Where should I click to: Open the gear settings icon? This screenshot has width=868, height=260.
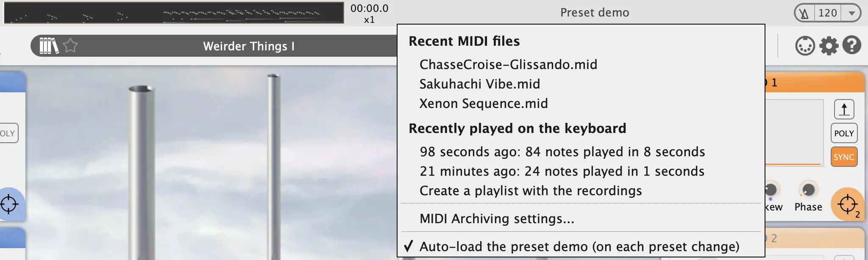[829, 46]
